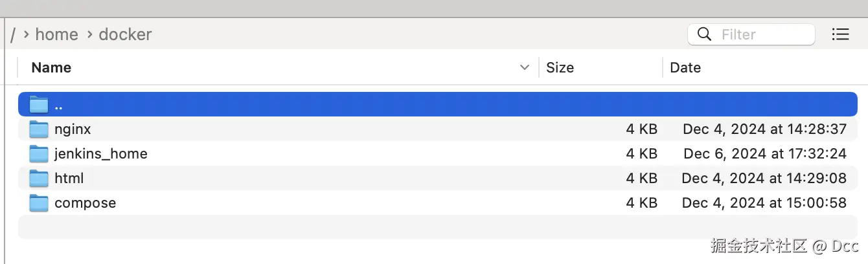Sort files by Name column
The width and height of the screenshot is (868, 264).
51,67
